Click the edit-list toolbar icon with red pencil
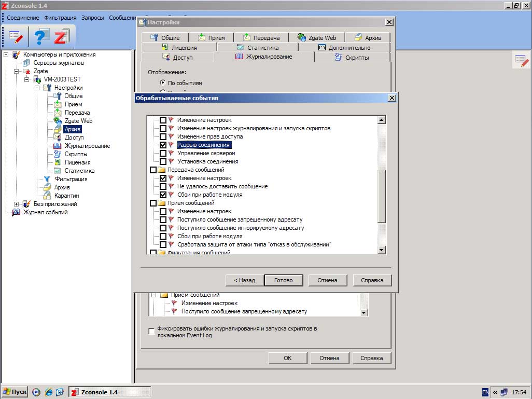Image resolution: width=532 pixels, height=399 pixels. (16, 36)
